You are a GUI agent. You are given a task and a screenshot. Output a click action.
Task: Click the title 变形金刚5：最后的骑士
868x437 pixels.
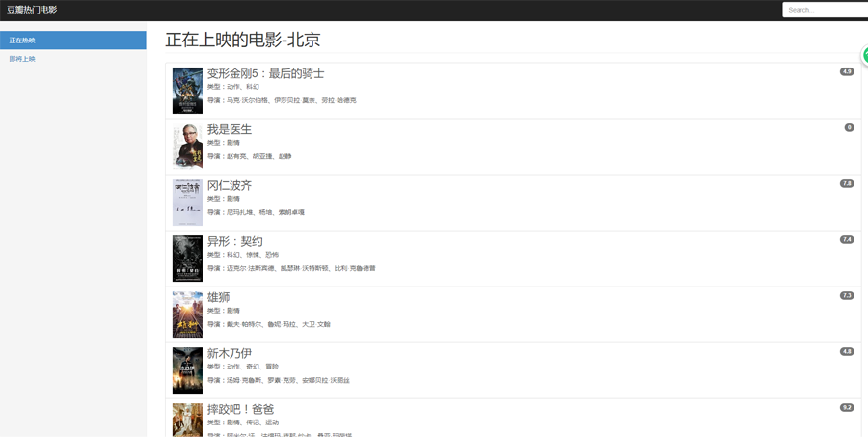[x=266, y=73]
